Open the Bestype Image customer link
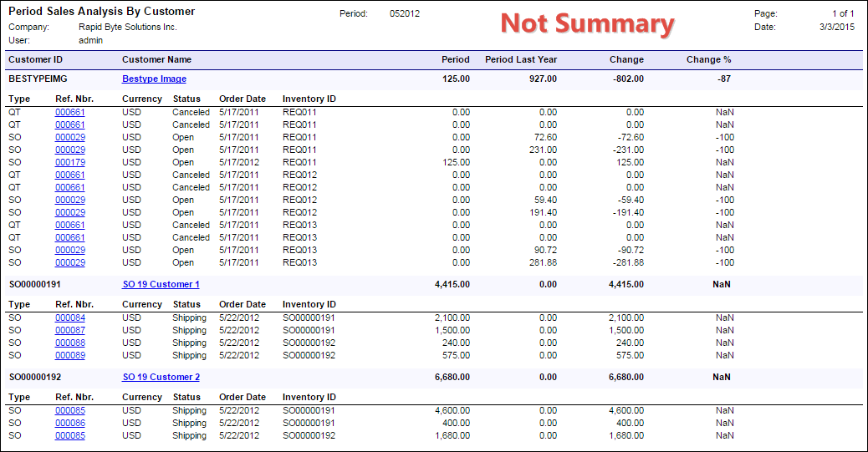The height and width of the screenshot is (452, 868). coord(154,79)
